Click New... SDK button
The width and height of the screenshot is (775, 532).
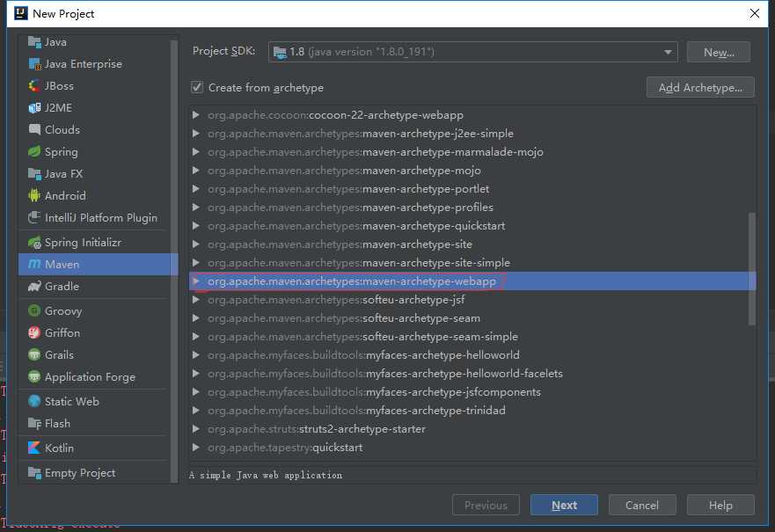point(719,52)
